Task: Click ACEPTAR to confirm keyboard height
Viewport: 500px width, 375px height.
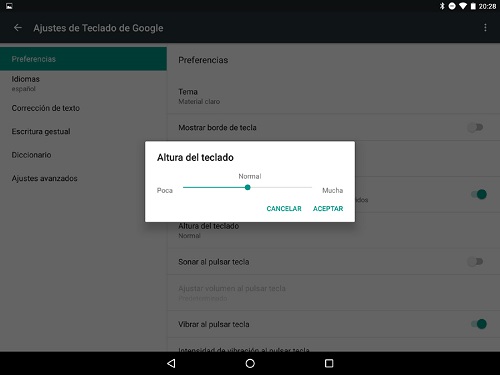Action: click(328, 209)
